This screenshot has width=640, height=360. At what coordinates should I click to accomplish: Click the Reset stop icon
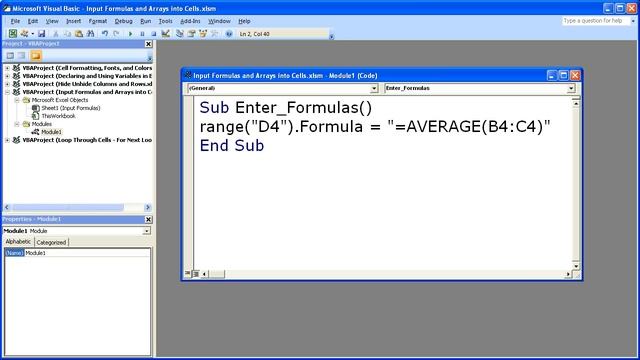pos(153,33)
